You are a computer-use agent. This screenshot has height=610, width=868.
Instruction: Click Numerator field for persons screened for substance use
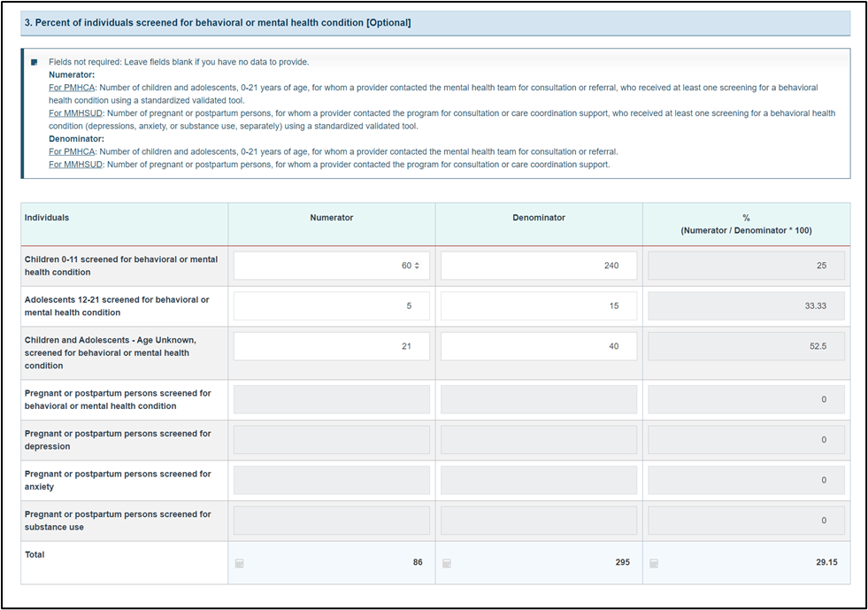coord(332,521)
